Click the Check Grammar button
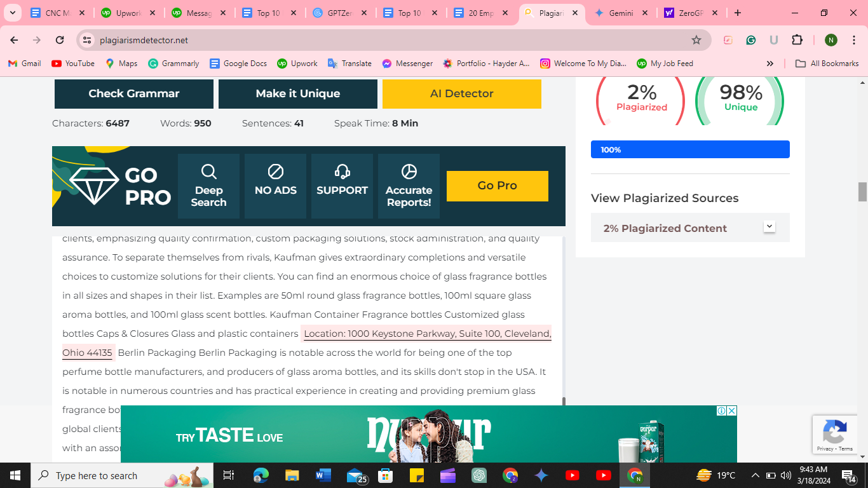The width and height of the screenshot is (868, 488). click(x=134, y=93)
